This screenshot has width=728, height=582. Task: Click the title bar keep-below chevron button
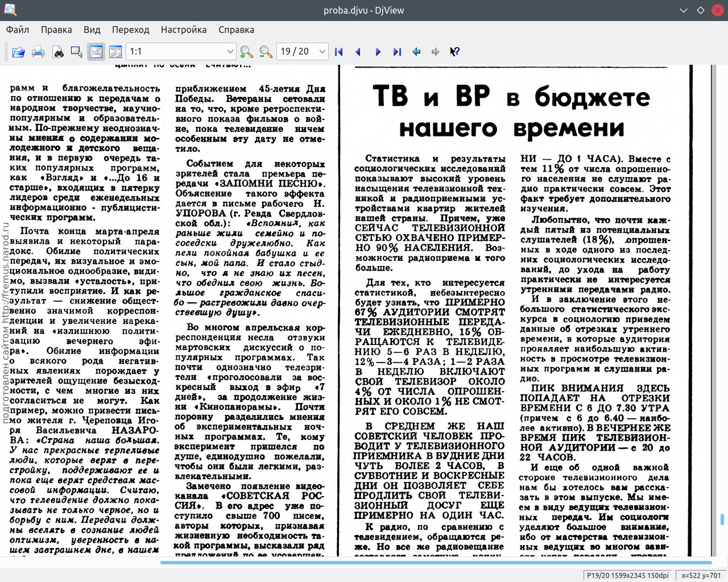pos(684,10)
